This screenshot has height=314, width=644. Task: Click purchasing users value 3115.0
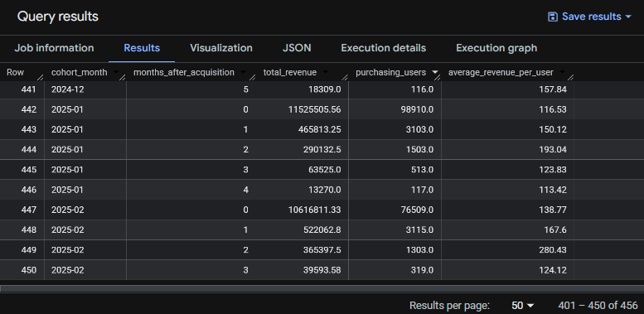[419, 229]
